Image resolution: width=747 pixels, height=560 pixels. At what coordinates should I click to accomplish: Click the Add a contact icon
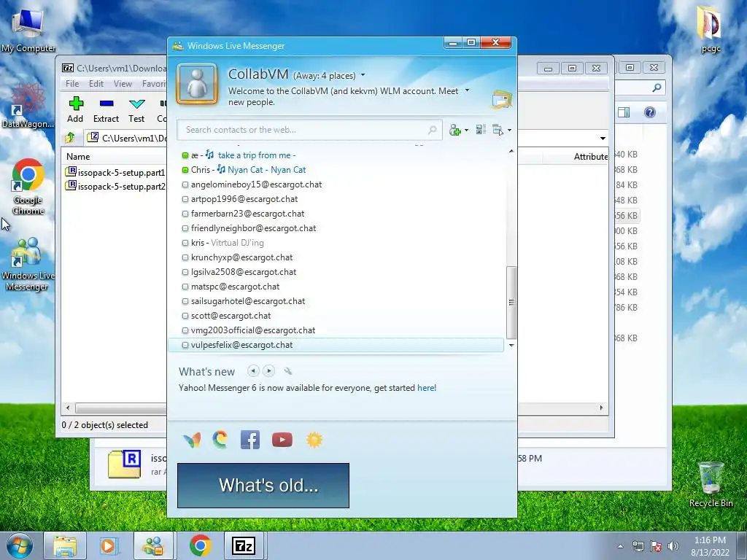click(x=455, y=130)
